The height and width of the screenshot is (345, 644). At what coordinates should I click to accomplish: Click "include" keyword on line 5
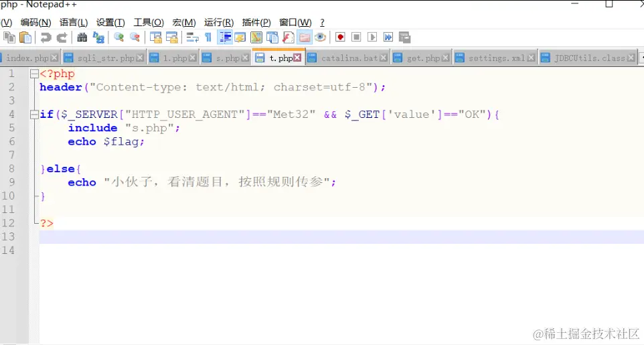click(x=93, y=128)
